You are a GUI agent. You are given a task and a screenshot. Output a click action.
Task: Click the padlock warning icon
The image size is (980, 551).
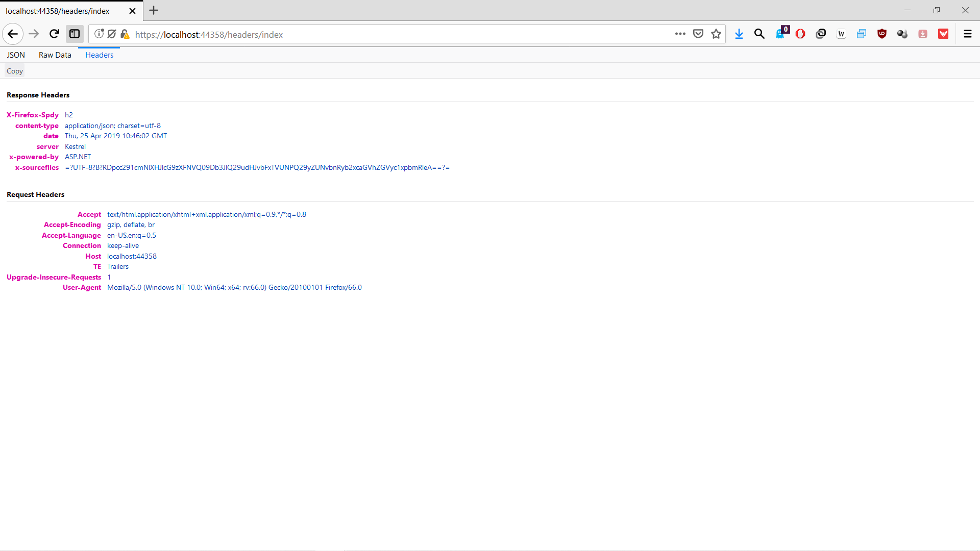125,34
